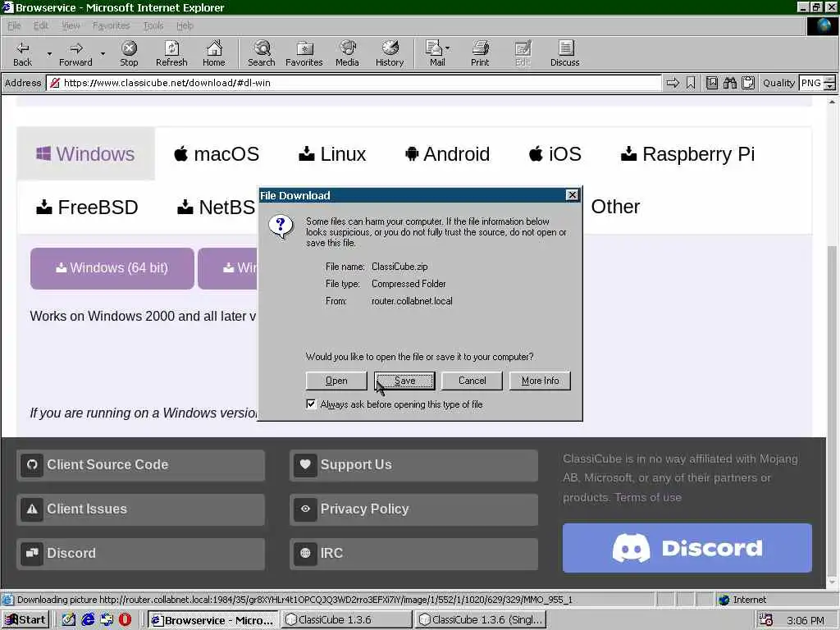Viewport: 840px width, 630px height.
Task: Click the address bar URL field
Action: (x=354, y=83)
